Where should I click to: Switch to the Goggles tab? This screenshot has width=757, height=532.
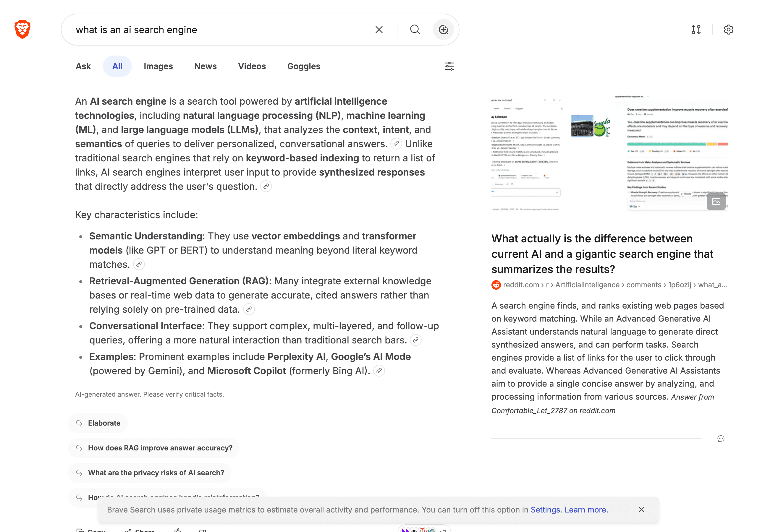[x=304, y=66]
